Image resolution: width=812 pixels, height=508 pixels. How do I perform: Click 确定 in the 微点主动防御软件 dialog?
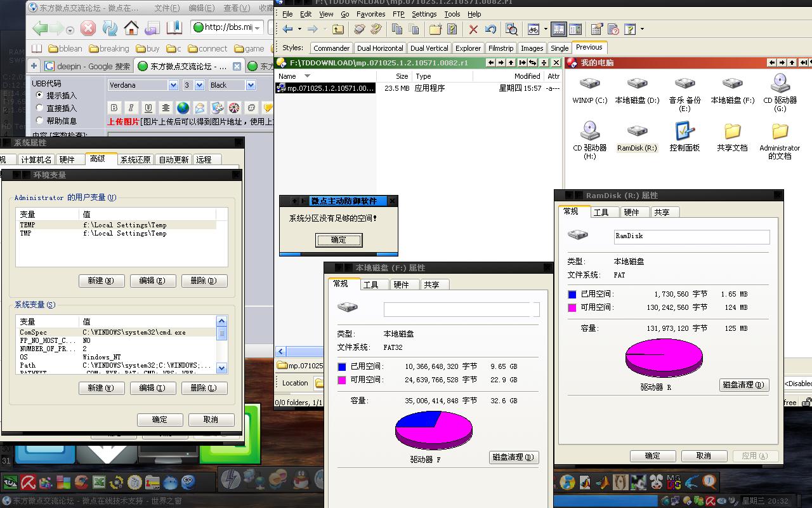(x=339, y=239)
